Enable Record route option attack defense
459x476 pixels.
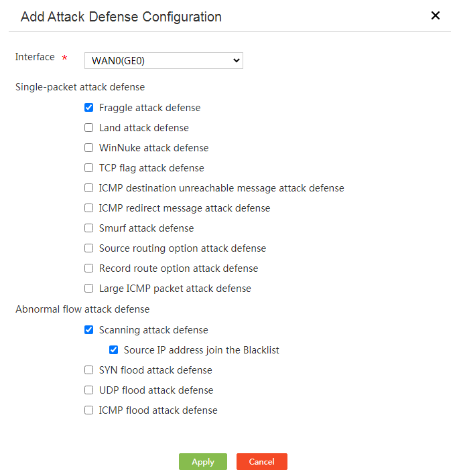[x=88, y=268]
